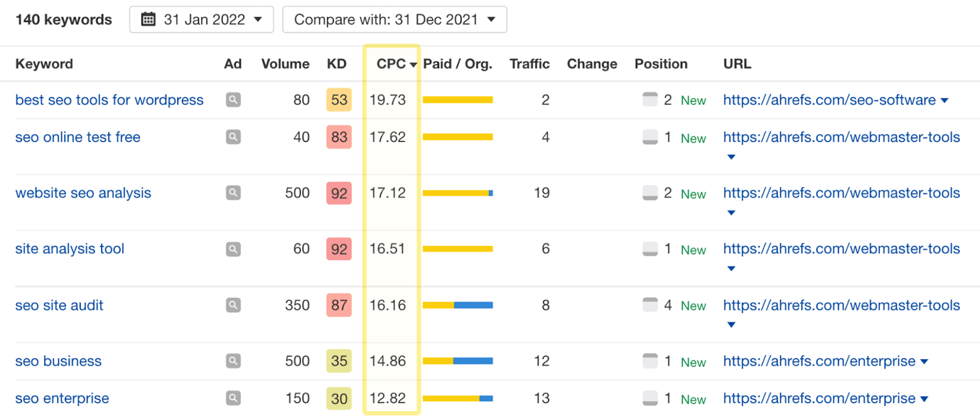The width and height of the screenshot is (980, 416).
Task: Expand URL dropdown for 'seo enterprise' row
Action: click(x=924, y=399)
